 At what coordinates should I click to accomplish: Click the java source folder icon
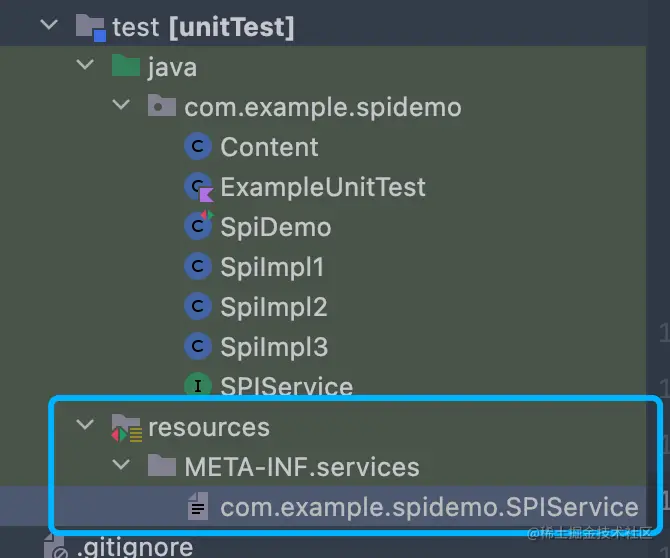click(x=126, y=67)
